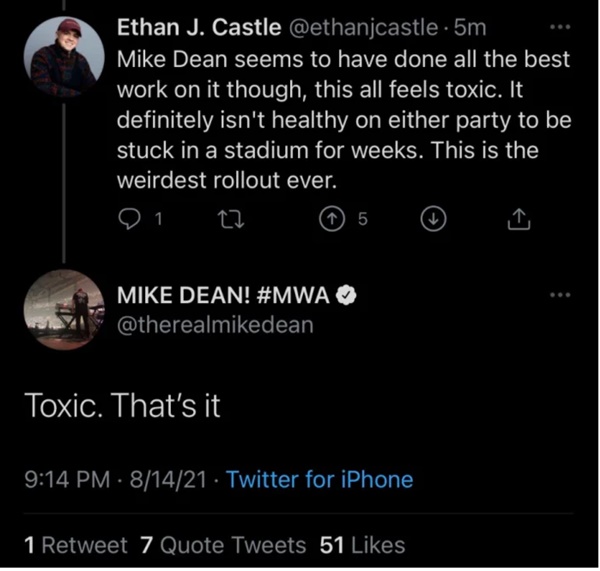Screen dimensions: 600x571
Task: Click the "Toxic. That's it" tweet text
Action: pyautogui.click(x=120, y=407)
